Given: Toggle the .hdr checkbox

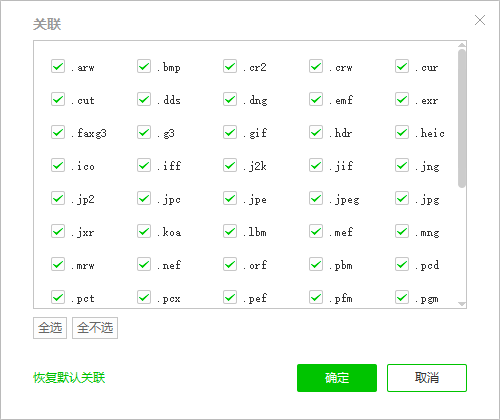Looking at the screenshot, I should (316, 132).
